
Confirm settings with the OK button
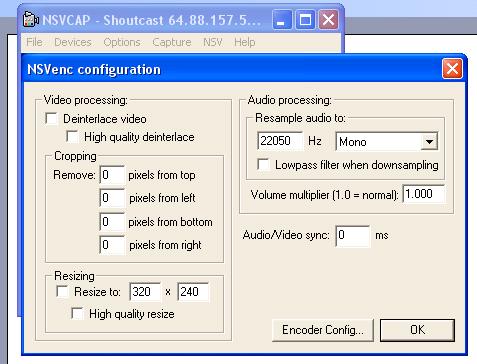click(417, 330)
